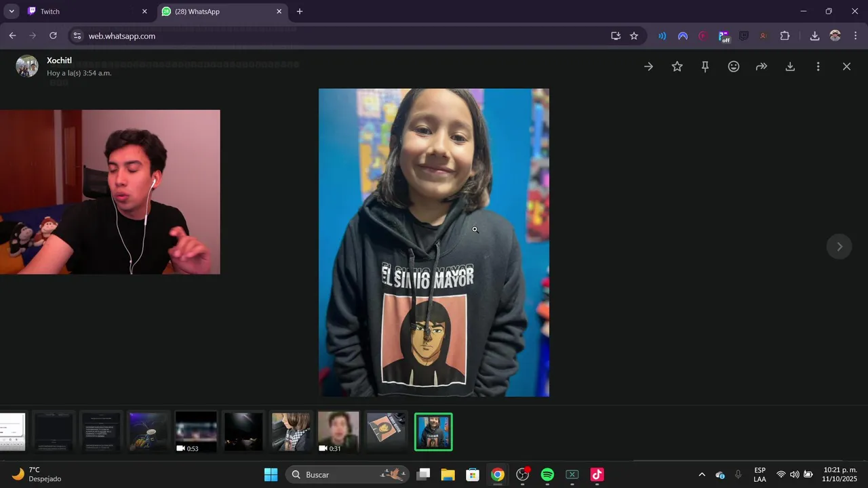Close the WhatsApp tab

[279, 12]
